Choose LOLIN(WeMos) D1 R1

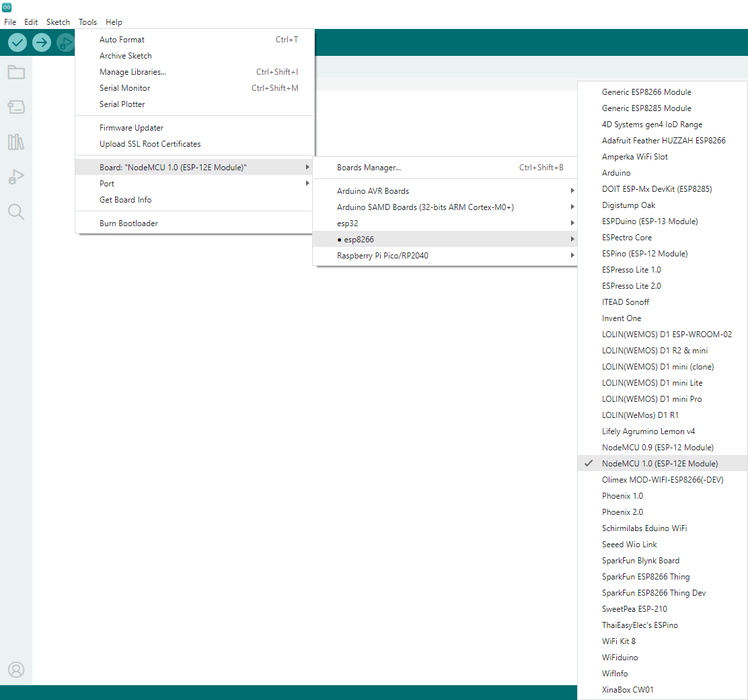click(x=663, y=415)
